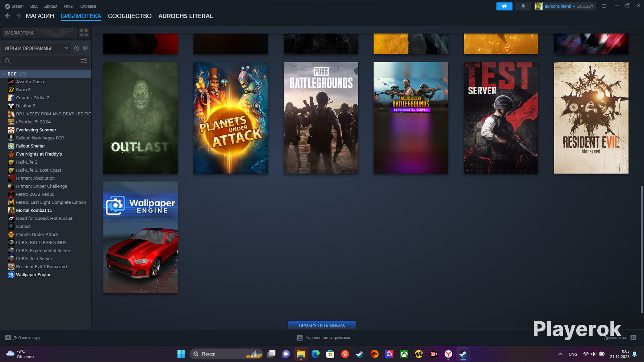Open the Games and Programs dropdown
The width and height of the screenshot is (644, 362).
tap(36, 48)
